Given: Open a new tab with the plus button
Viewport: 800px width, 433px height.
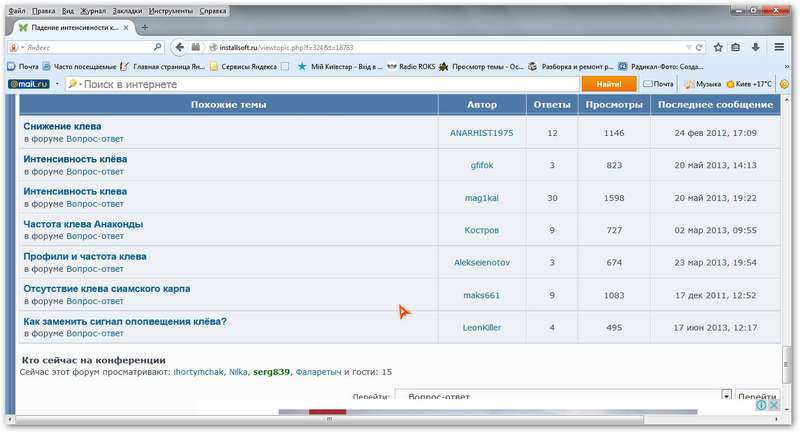Looking at the screenshot, I should 145,28.
